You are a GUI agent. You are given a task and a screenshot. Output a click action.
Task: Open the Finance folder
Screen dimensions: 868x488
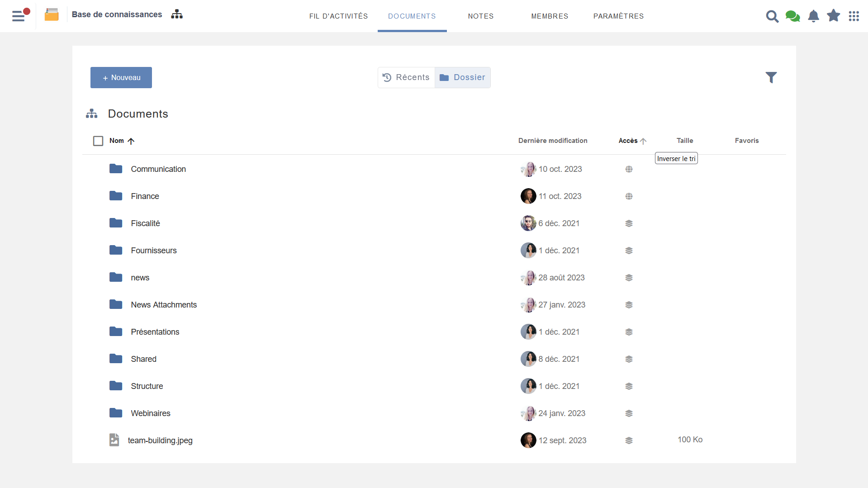[145, 196]
